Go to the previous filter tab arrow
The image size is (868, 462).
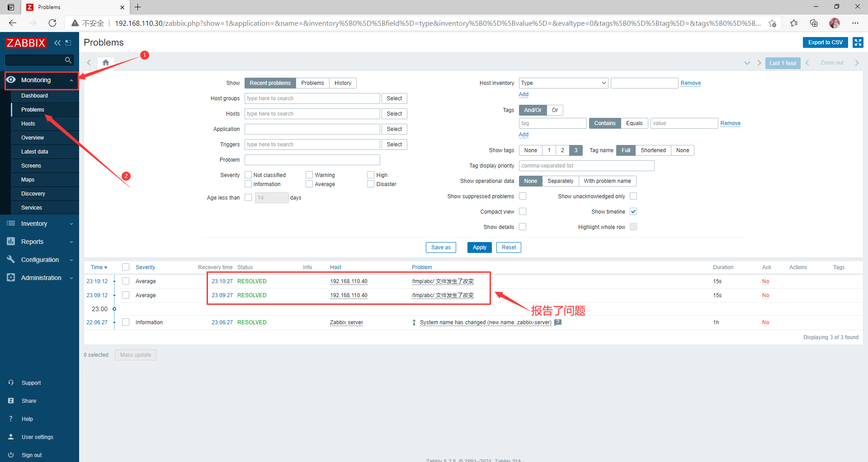tap(89, 63)
